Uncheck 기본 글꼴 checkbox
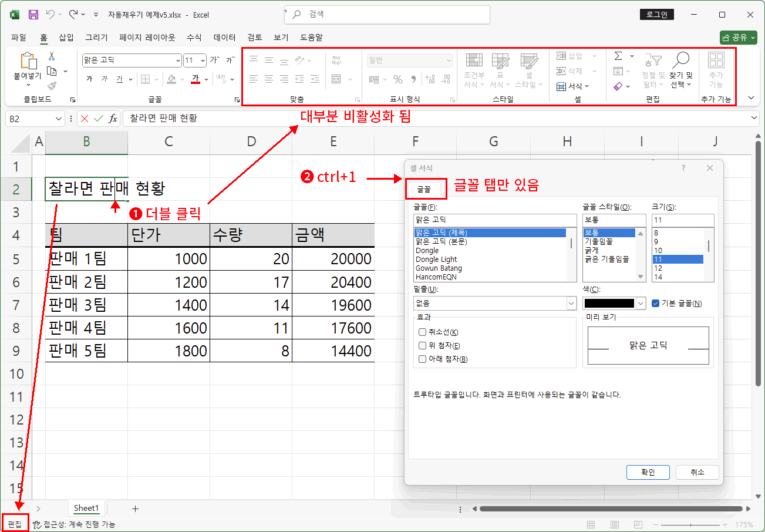 pos(656,304)
